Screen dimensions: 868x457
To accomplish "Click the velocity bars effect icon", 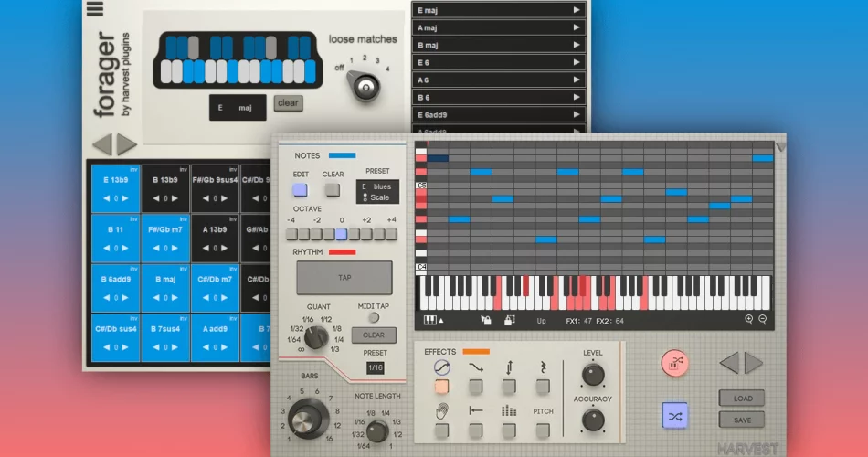I will click(509, 410).
